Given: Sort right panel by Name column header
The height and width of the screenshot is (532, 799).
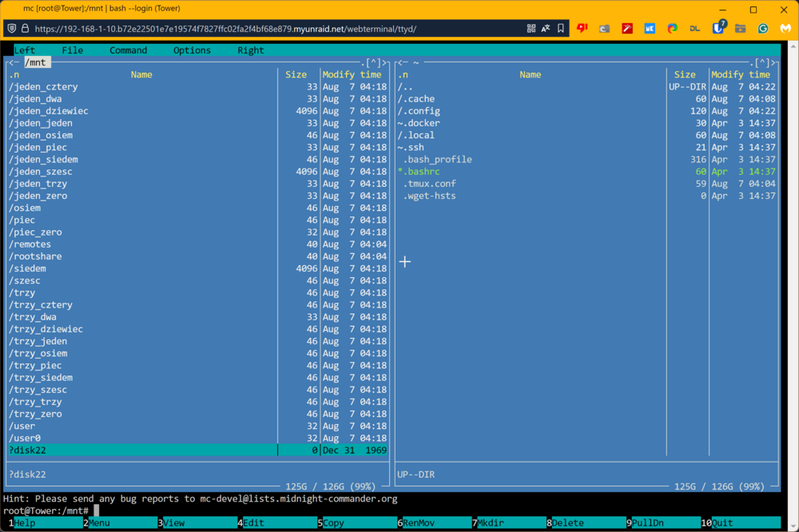Looking at the screenshot, I should [530, 74].
